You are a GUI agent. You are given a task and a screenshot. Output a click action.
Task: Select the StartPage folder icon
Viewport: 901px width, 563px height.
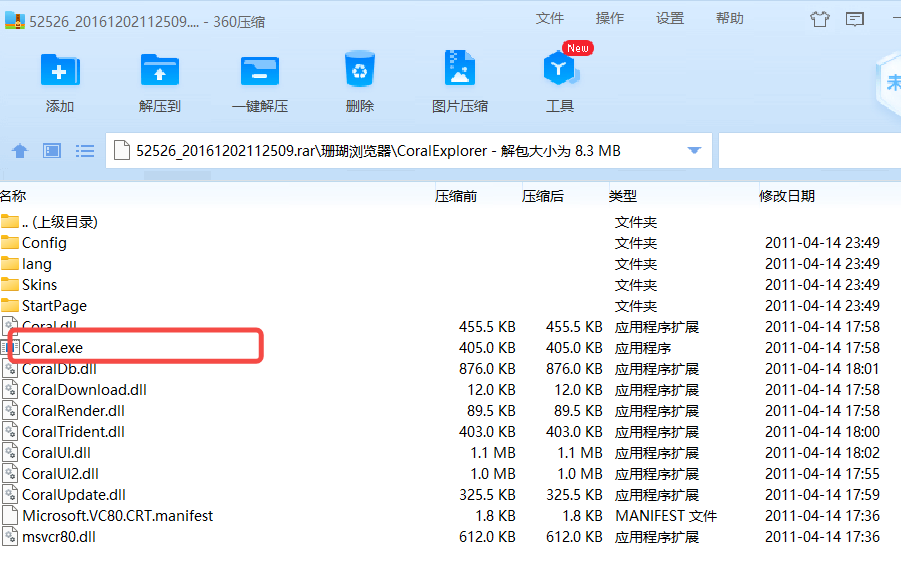pyautogui.click(x=10, y=306)
